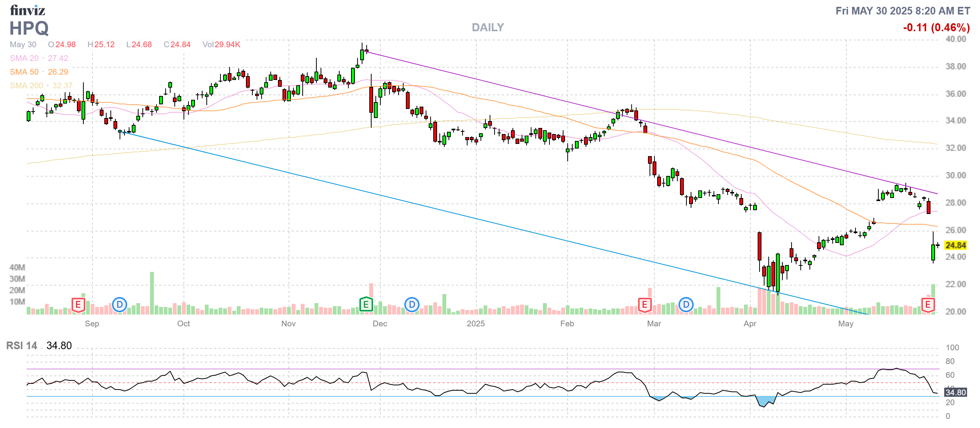980x428 pixels.
Task: Click the HPQ ticker symbol
Action: click(29, 28)
